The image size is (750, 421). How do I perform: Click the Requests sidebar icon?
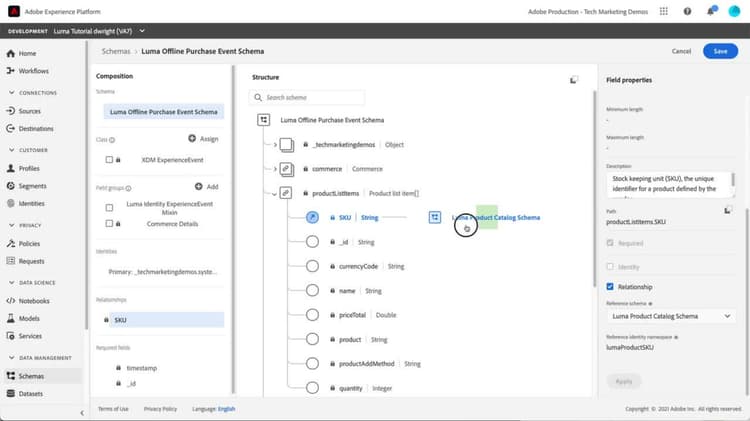[x=11, y=261]
